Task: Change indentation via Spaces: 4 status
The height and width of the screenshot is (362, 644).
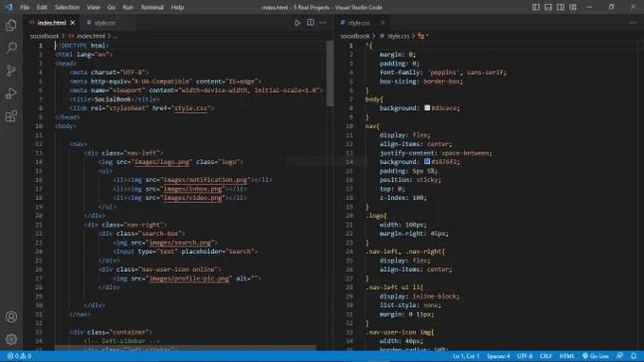Action: click(x=498, y=355)
